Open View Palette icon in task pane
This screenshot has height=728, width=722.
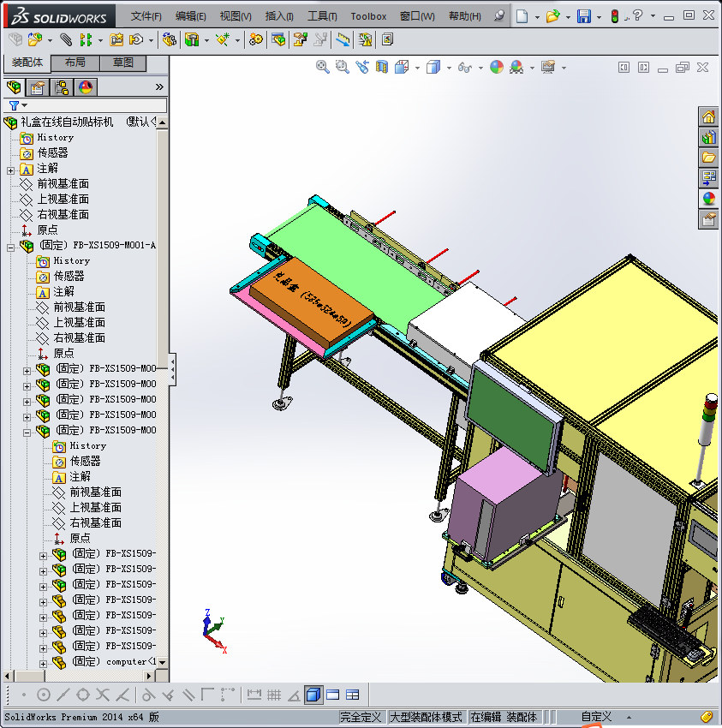(708, 178)
